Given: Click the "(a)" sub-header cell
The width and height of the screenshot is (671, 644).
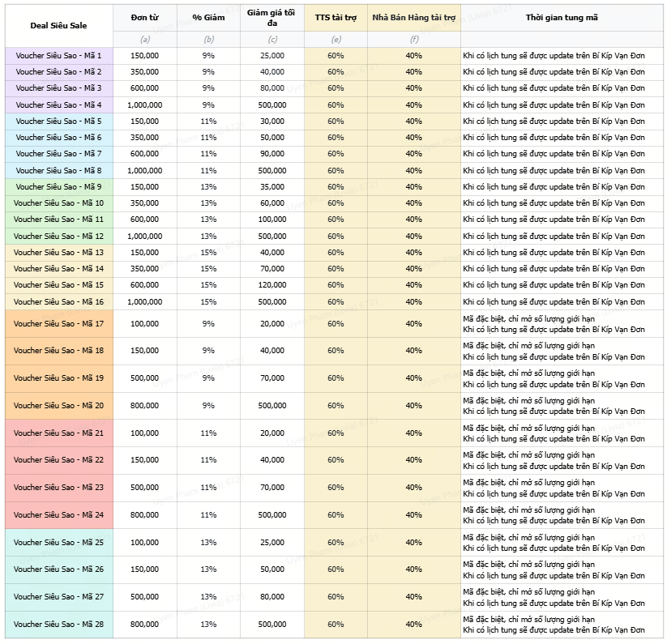Looking at the screenshot, I should point(144,39).
